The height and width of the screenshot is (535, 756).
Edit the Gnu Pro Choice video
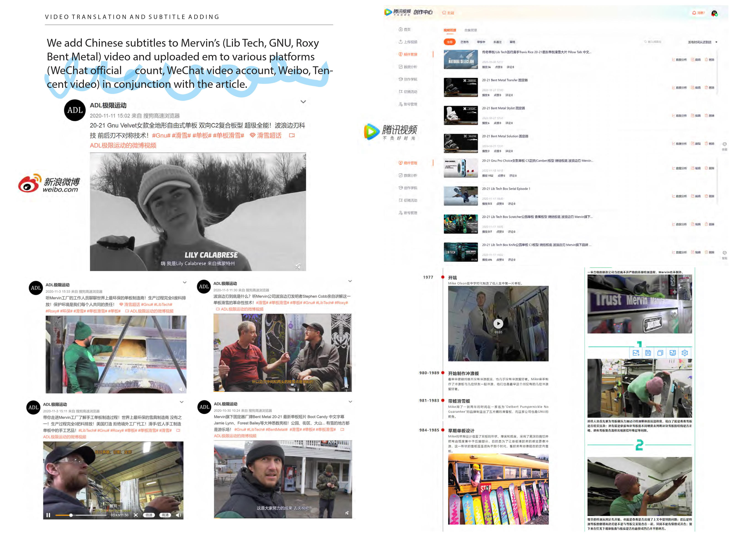coord(696,168)
